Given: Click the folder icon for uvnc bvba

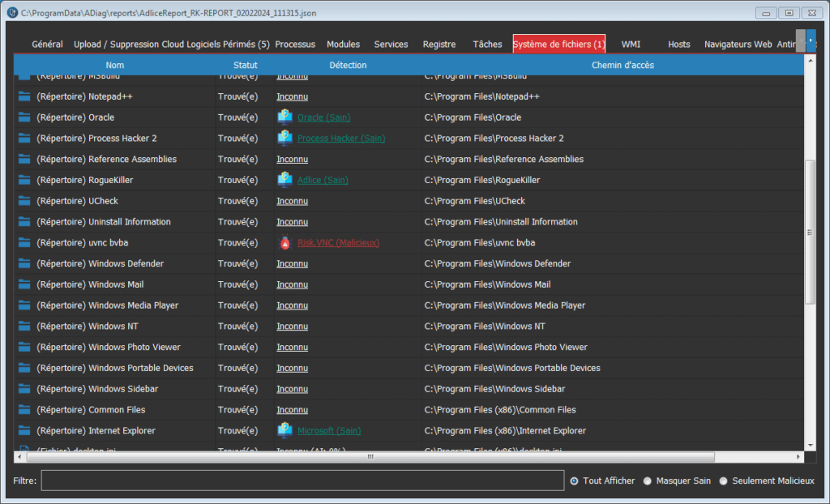Looking at the screenshot, I should pos(24,242).
